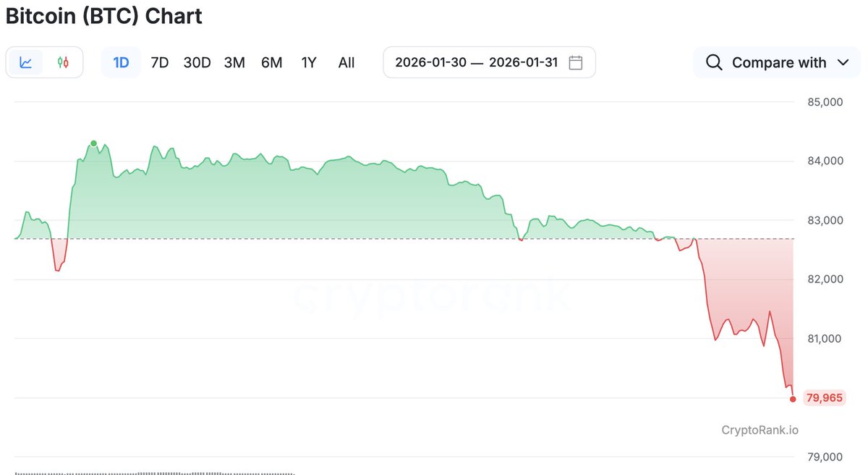868x475 pixels.
Task: Show the 3M price history
Action: pyautogui.click(x=234, y=62)
